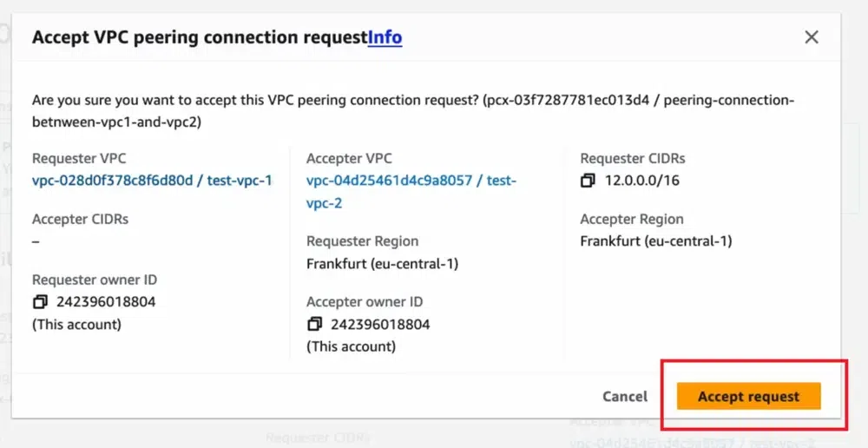This screenshot has width=868, height=448.
Task: Copy the Requester CIDR 12.0.0.0/16
Action: (x=589, y=181)
